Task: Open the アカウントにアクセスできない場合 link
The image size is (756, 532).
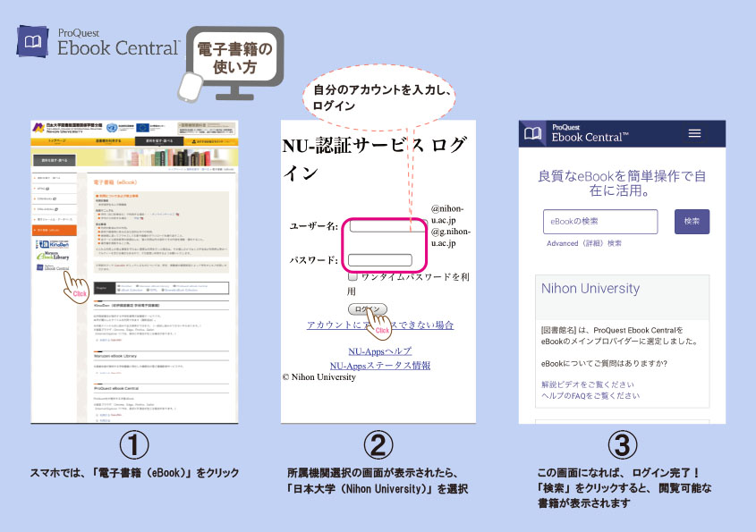Action: 380,325
